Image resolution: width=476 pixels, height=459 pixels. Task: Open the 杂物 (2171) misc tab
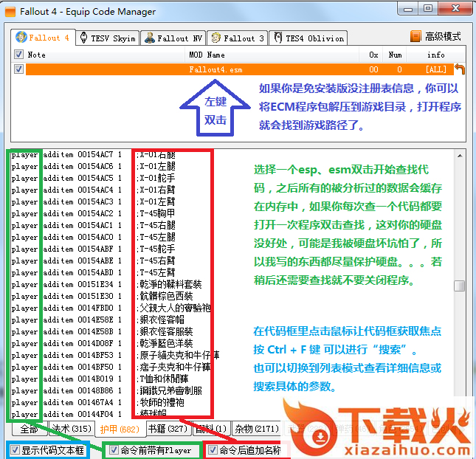pyautogui.click(x=257, y=429)
